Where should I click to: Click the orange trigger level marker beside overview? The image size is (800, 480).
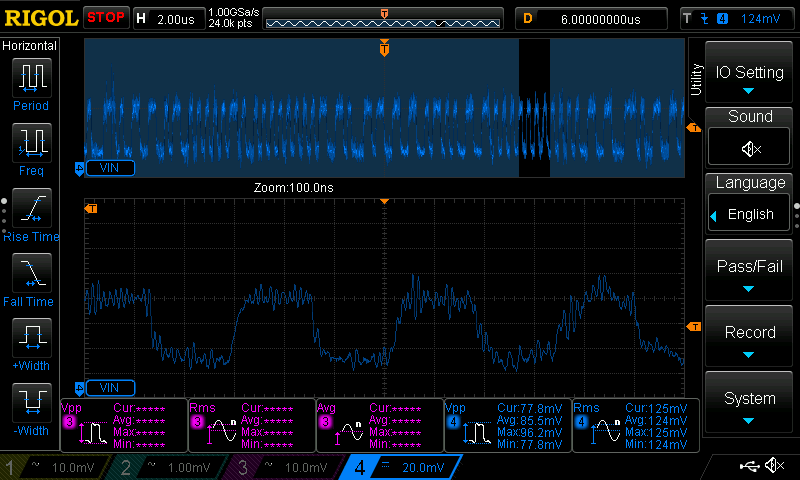pyautogui.click(x=693, y=128)
